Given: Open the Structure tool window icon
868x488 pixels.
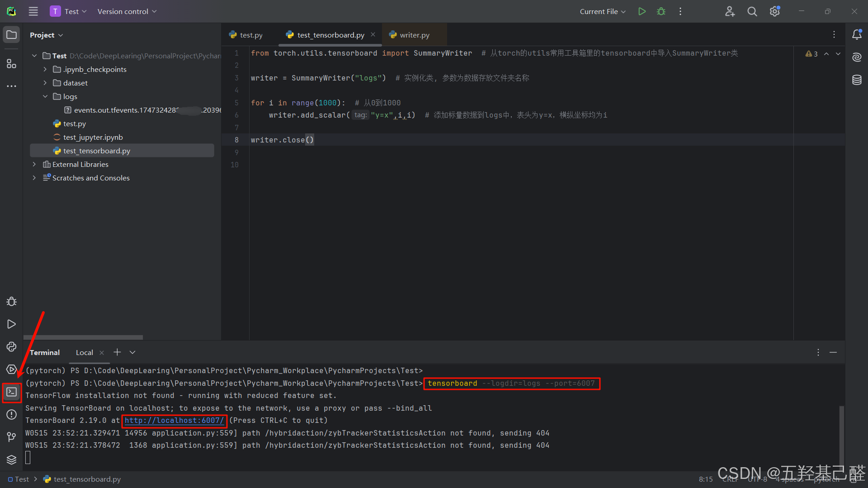Looking at the screenshot, I should point(12,64).
